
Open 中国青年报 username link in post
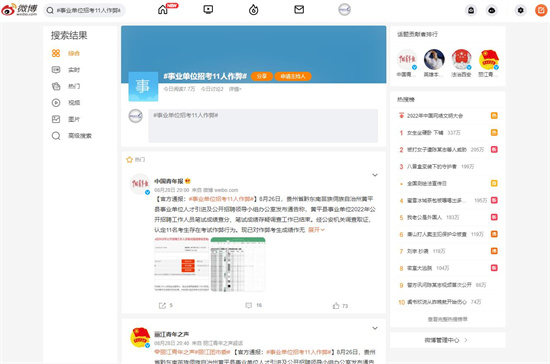[x=169, y=181]
